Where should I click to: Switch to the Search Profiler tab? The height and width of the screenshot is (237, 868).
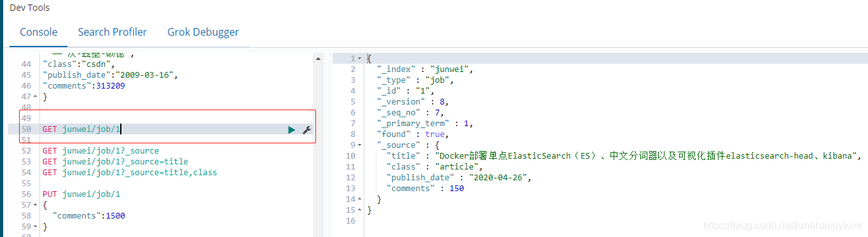(113, 32)
